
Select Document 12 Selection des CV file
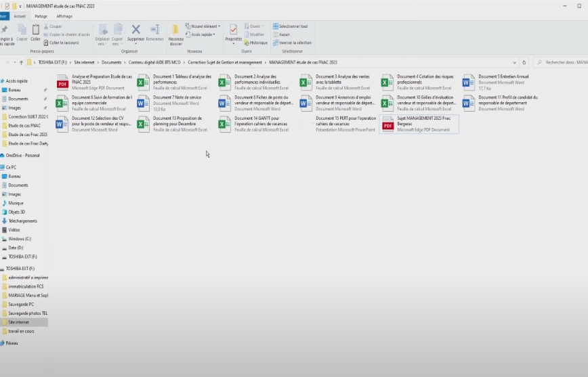[x=95, y=124]
